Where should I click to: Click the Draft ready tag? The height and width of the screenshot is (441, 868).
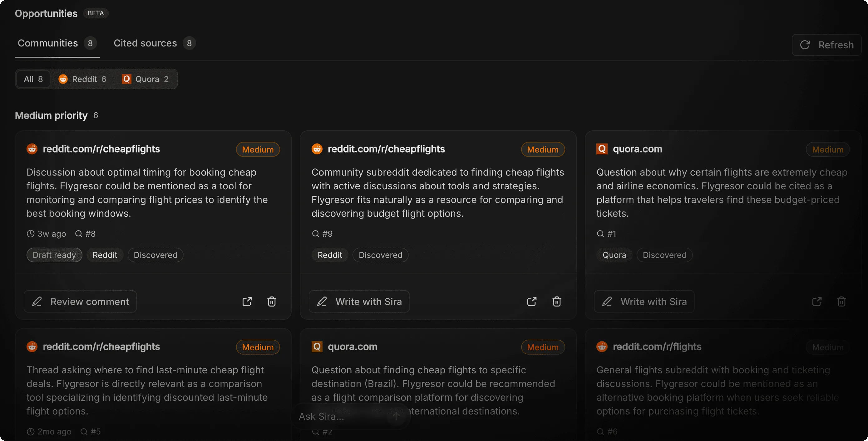coord(54,255)
